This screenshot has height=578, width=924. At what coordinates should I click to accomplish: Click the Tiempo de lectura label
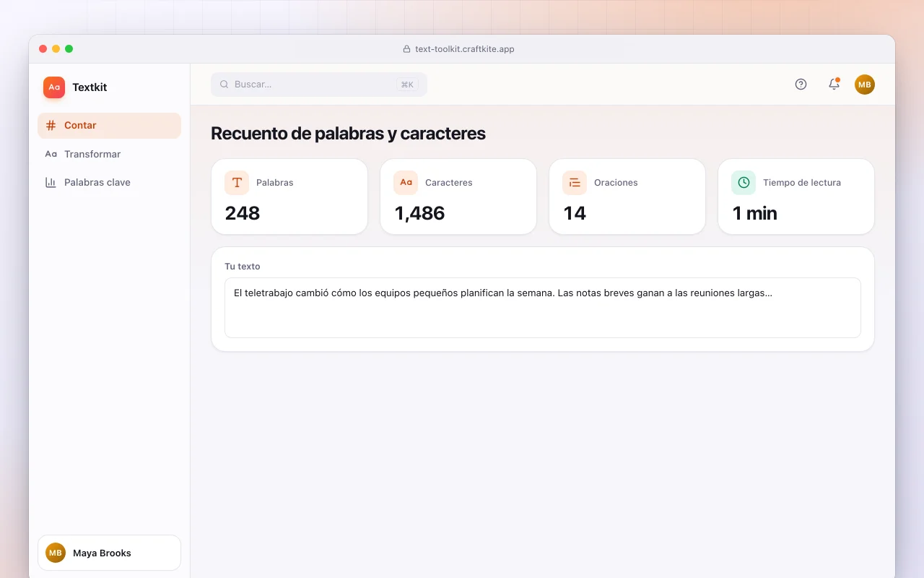[x=802, y=183]
